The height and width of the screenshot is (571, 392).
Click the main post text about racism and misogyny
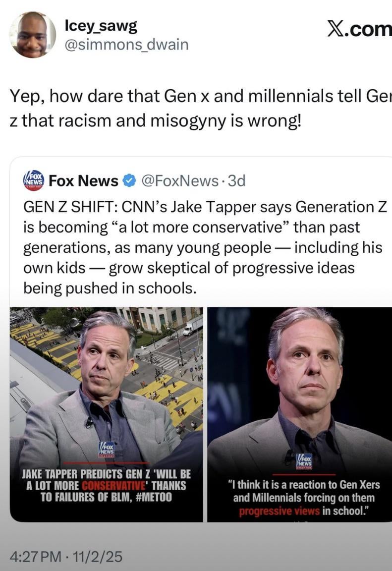196,109
